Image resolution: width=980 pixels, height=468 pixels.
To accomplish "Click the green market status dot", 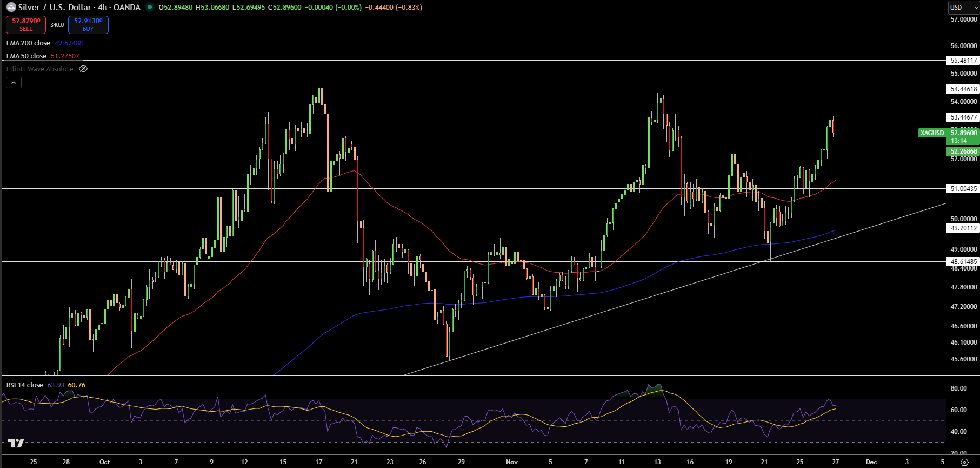I will point(150,8).
